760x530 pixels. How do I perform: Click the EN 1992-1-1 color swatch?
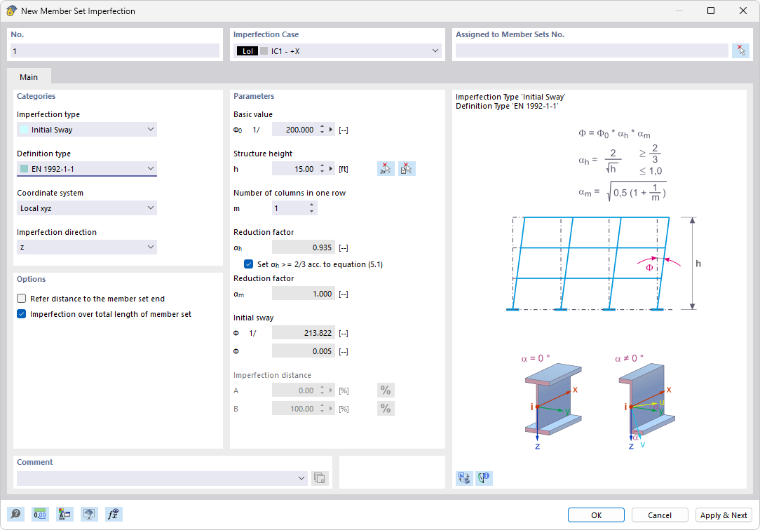point(24,169)
